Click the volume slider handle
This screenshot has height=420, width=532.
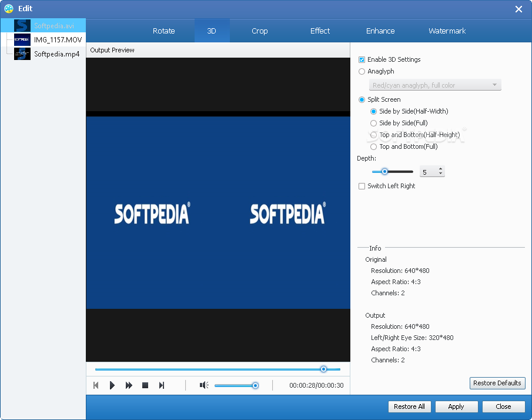(255, 385)
